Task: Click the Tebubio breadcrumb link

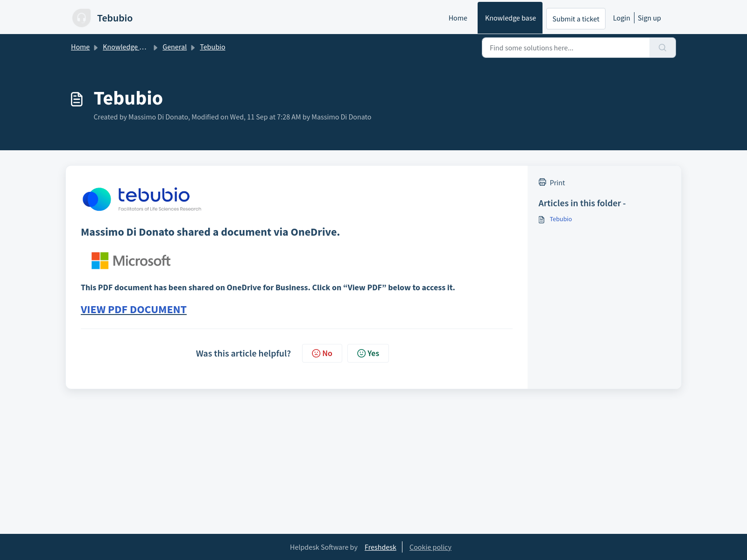Action: pos(212,47)
